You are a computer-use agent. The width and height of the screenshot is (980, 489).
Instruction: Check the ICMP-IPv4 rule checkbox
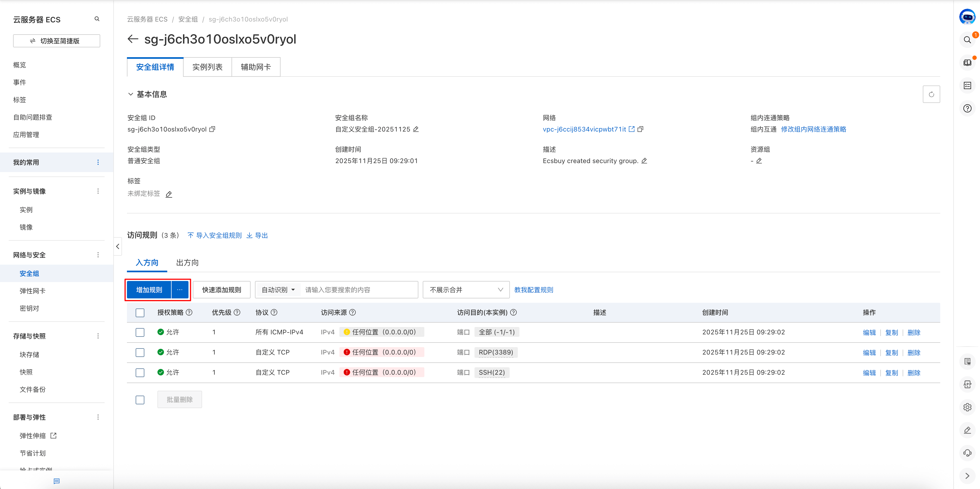pyautogui.click(x=140, y=332)
